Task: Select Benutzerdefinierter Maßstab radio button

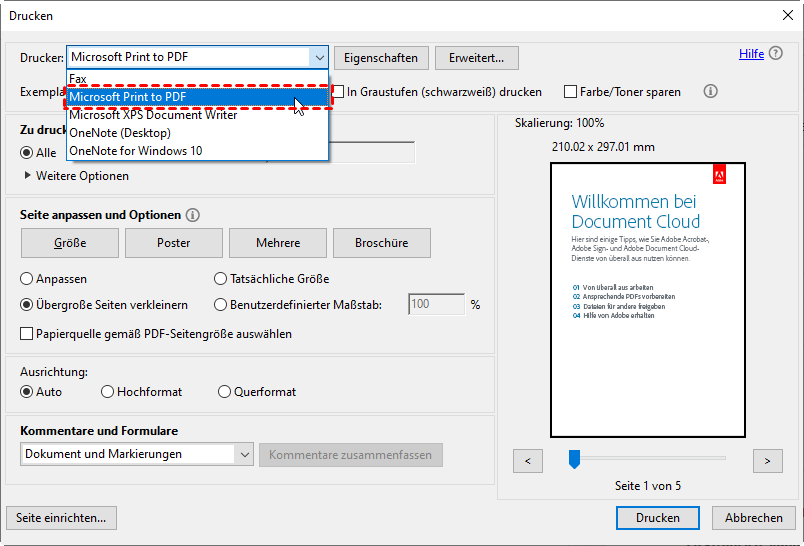Action: 220,305
